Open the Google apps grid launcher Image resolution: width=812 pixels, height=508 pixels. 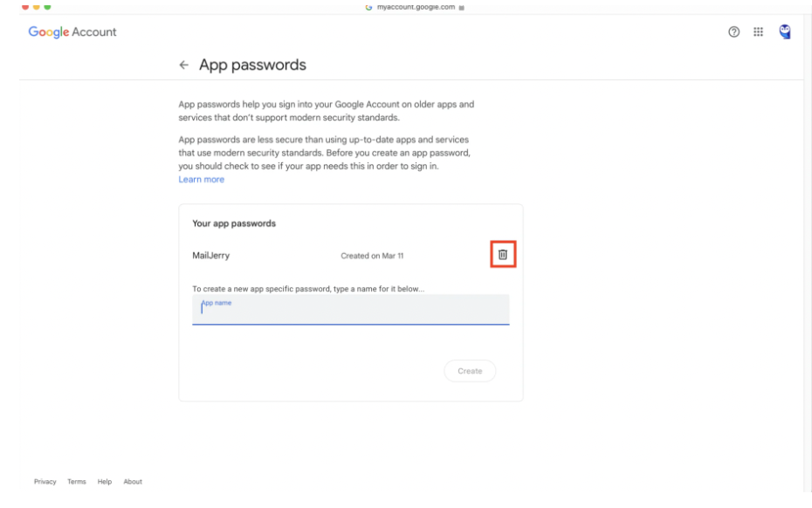(758, 32)
